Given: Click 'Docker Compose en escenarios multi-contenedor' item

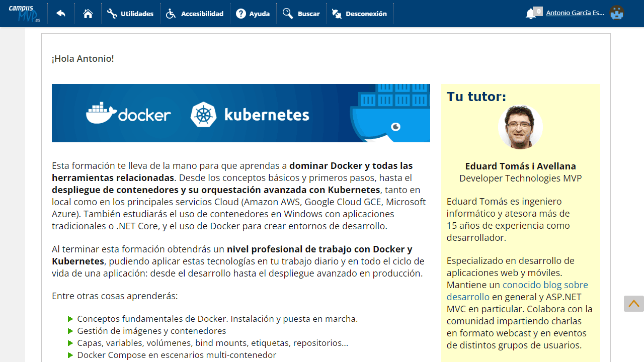Looking at the screenshot, I should click(x=177, y=355).
